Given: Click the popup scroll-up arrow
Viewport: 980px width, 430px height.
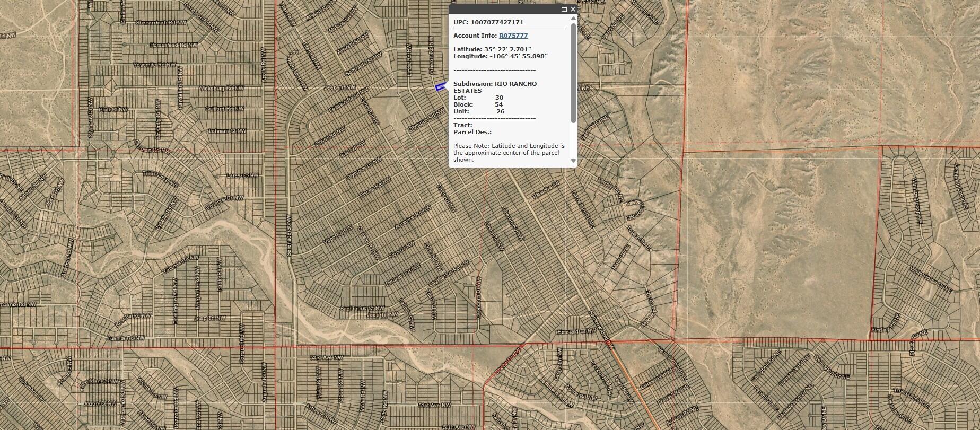Looking at the screenshot, I should [x=573, y=19].
